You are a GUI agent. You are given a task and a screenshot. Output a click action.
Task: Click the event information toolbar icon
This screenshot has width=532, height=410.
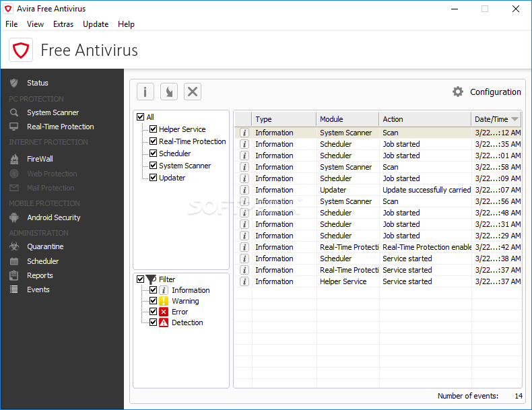[x=145, y=92]
